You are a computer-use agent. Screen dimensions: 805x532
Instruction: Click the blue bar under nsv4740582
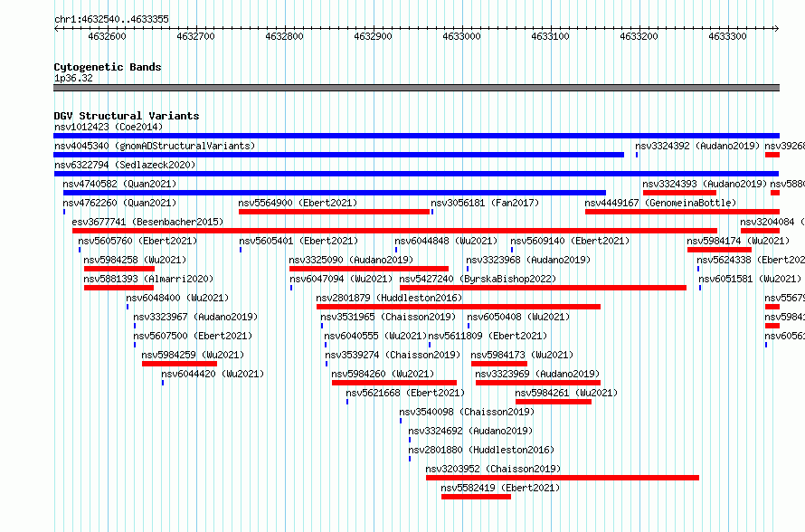(x=335, y=193)
